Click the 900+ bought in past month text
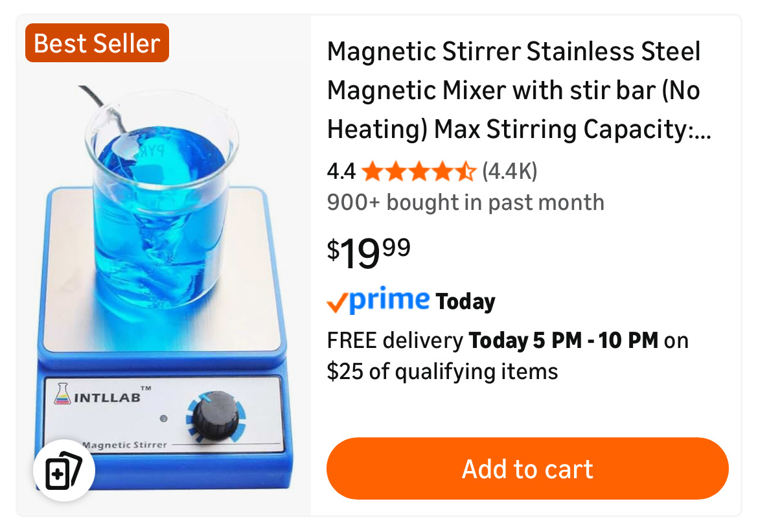Screen dimensions: 758x532 466,203
